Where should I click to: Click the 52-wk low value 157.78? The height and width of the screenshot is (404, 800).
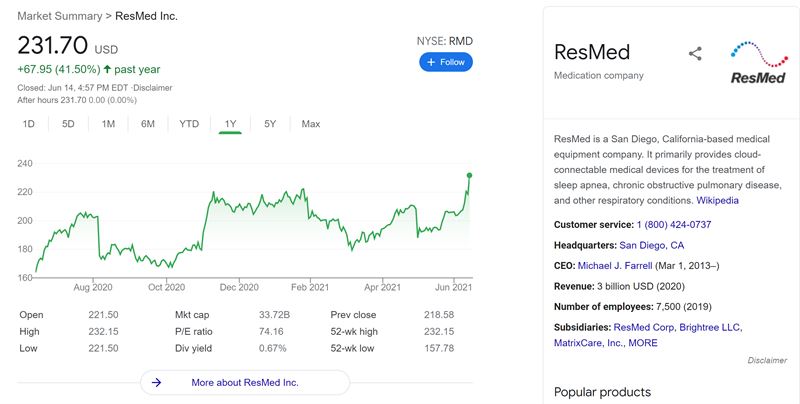pyautogui.click(x=439, y=348)
